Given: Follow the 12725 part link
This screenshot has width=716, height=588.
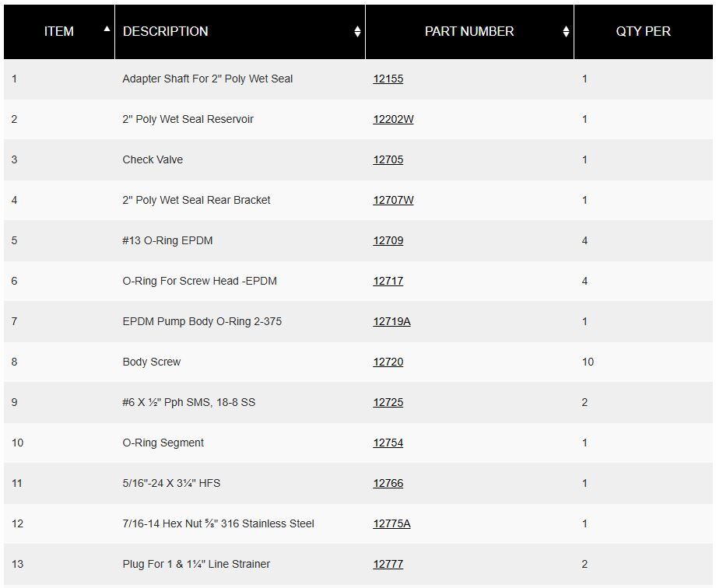Looking at the screenshot, I should coord(388,402).
